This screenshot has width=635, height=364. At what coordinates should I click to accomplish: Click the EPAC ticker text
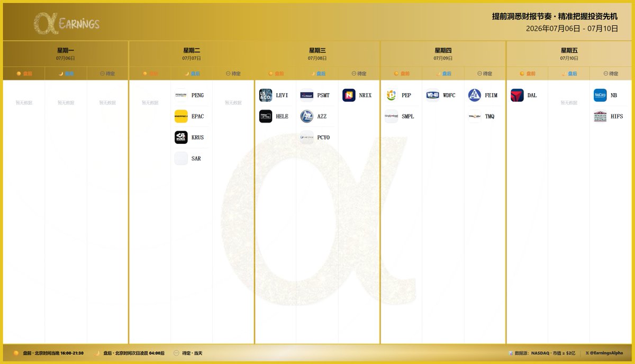197,116
